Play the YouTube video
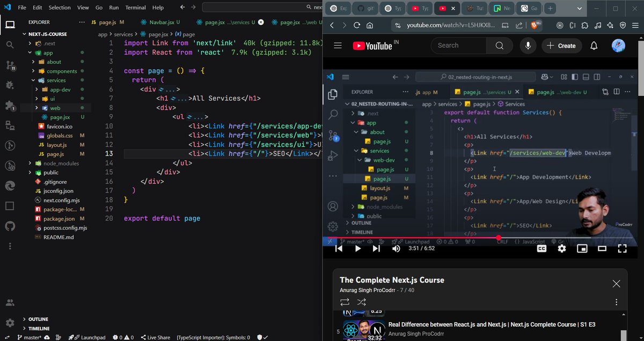The width and height of the screenshot is (644, 341). [357, 249]
